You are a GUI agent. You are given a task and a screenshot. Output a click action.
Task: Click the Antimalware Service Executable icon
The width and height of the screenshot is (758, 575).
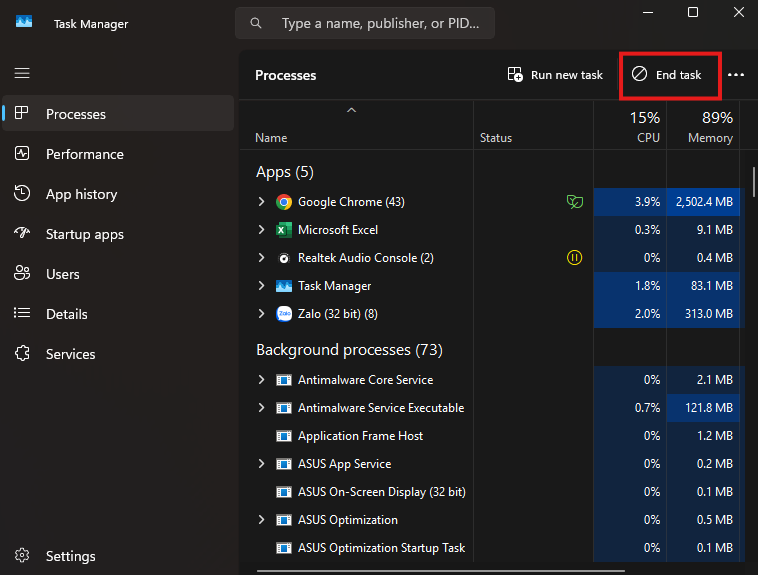pyautogui.click(x=284, y=408)
